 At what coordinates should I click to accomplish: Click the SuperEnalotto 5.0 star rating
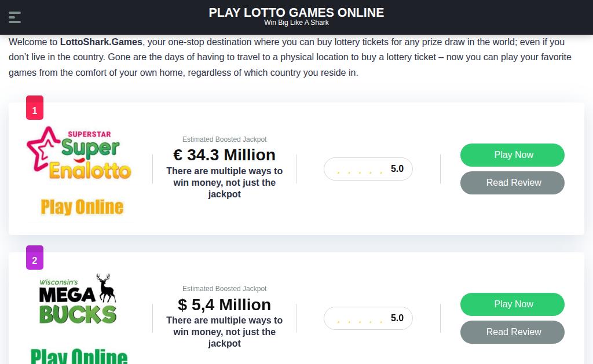tap(368, 169)
